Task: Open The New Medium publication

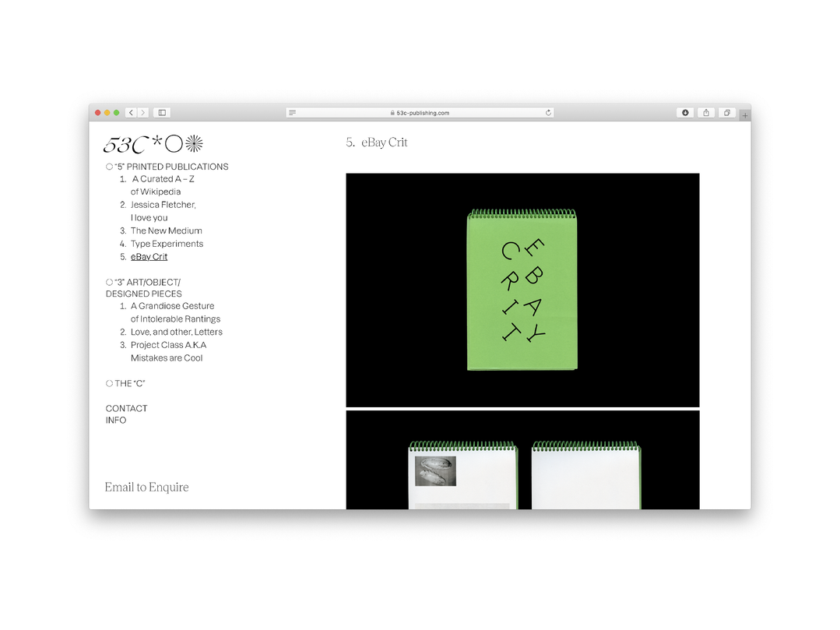Action: coord(166,231)
